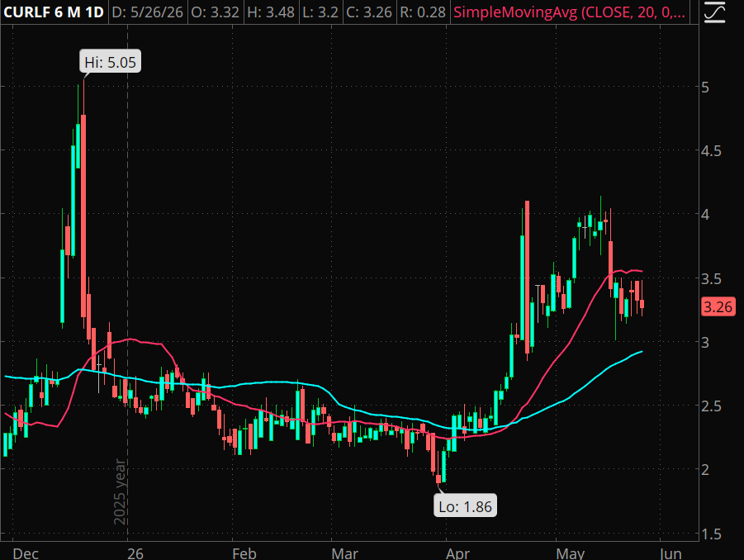Viewport: 744px width, 560px height.
Task: Click the red 3.26 last price tag
Action: tap(718, 306)
